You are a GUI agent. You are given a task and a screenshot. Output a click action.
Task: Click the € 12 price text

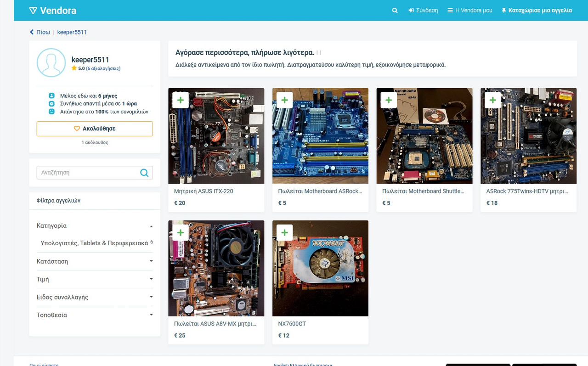coord(284,336)
